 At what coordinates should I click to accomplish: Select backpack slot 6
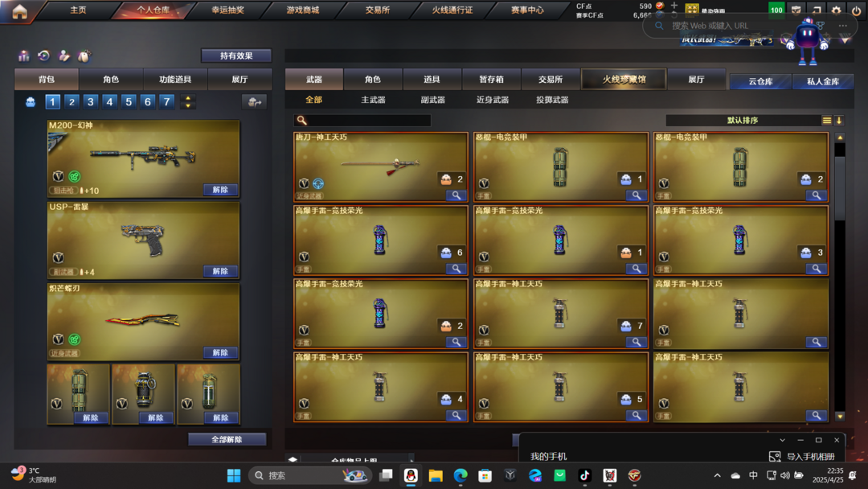click(x=147, y=102)
